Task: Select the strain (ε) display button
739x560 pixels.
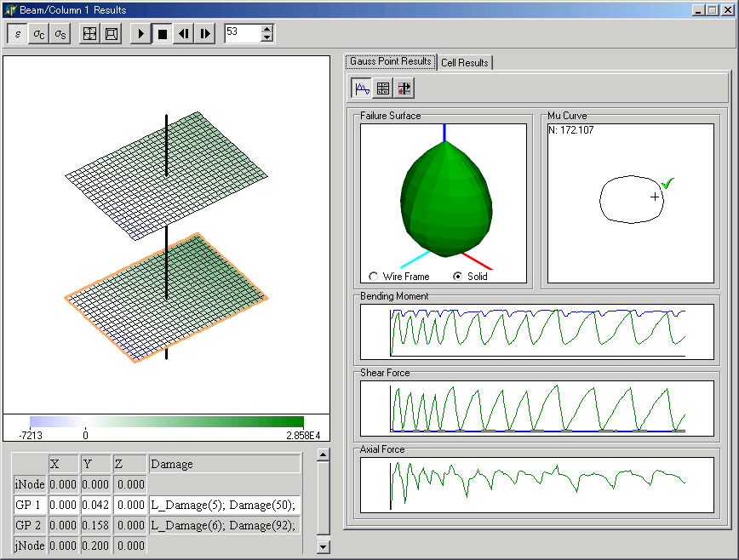Action: (x=18, y=34)
